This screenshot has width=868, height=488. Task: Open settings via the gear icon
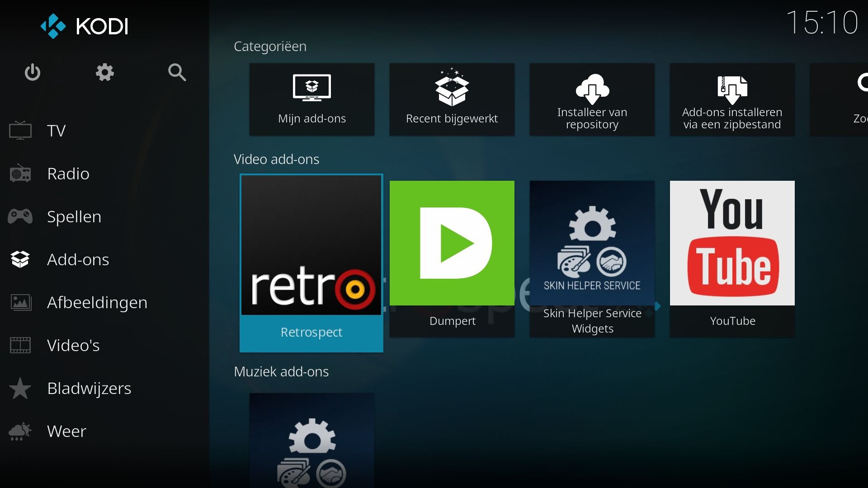click(x=104, y=72)
